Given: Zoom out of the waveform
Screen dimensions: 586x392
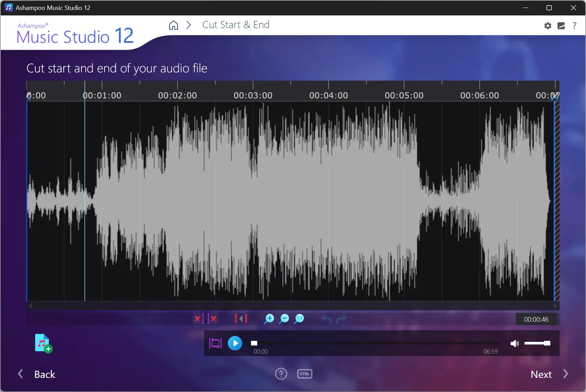Looking at the screenshot, I should click(x=284, y=319).
